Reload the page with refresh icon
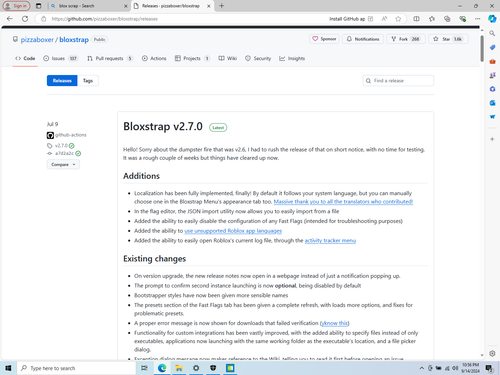This screenshot has height=375, width=500. (25, 19)
